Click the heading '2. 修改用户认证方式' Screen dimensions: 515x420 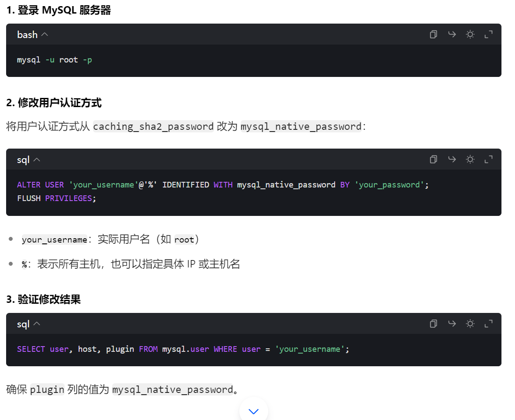54,103
